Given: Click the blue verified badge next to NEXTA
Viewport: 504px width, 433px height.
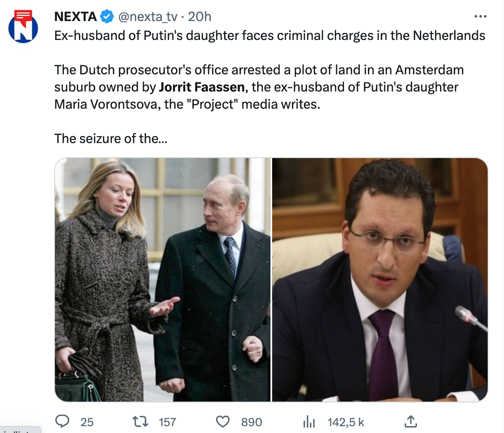Looking at the screenshot, I should (108, 17).
